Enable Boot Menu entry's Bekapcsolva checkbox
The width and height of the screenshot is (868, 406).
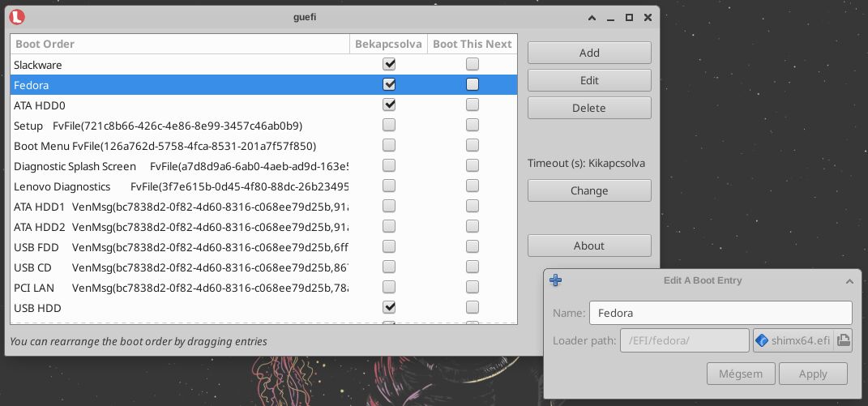click(389, 145)
